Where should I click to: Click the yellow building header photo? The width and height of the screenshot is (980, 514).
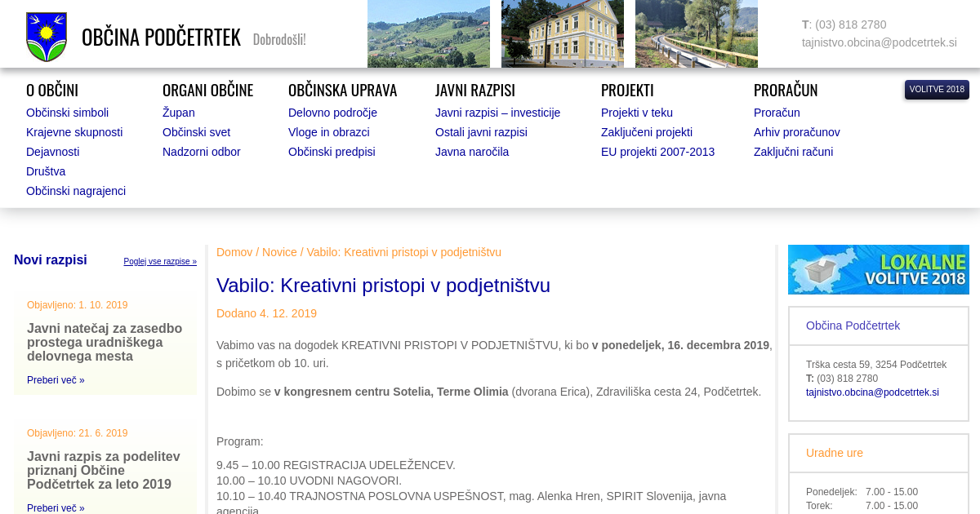click(562, 33)
